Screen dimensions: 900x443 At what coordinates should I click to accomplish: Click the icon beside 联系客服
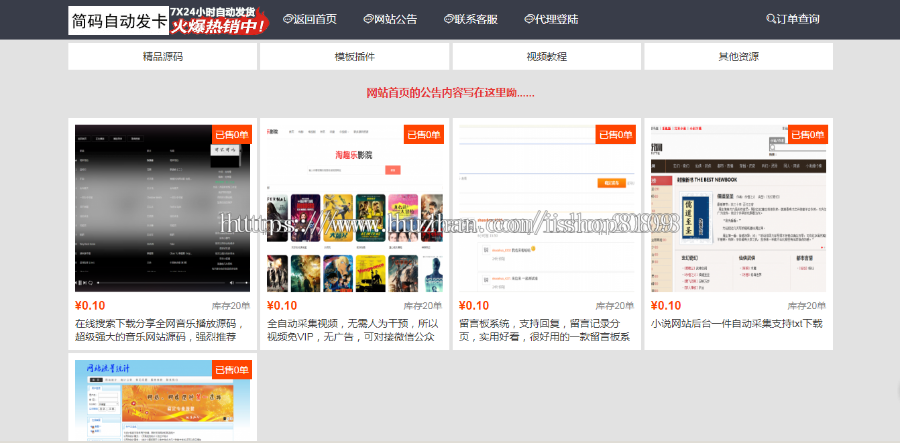(x=449, y=20)
